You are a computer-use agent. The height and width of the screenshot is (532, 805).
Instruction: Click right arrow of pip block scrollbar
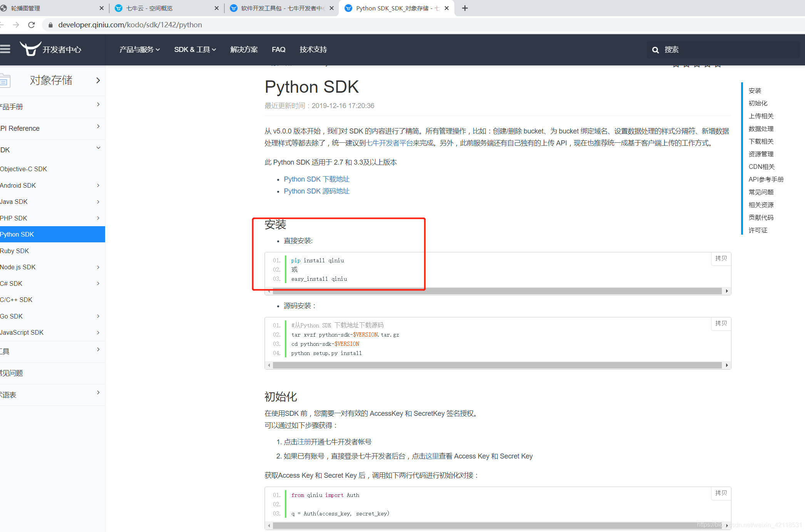726,291
